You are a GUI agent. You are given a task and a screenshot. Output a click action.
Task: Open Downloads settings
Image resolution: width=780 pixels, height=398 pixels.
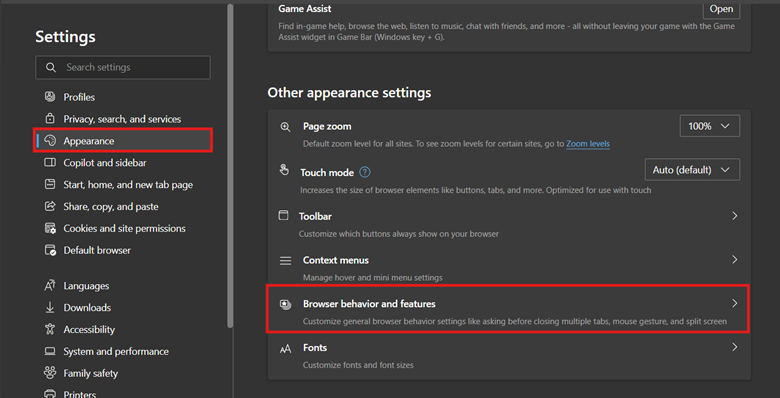[x=123, y=308]
